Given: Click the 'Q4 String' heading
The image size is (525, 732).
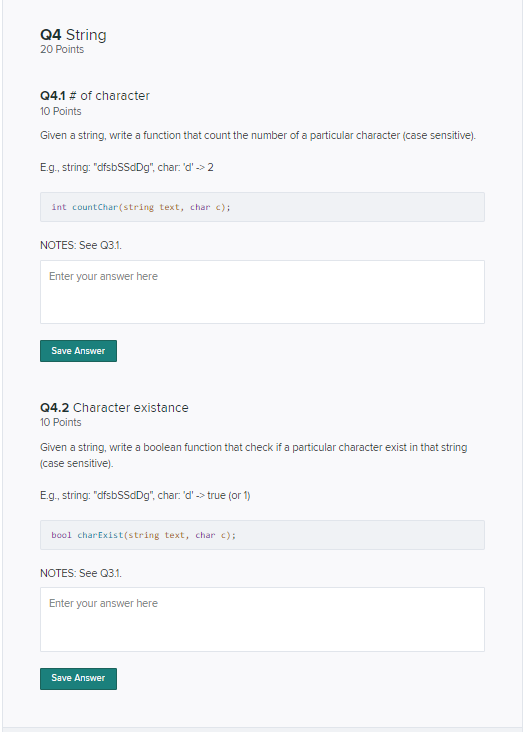Looking at the screenshot, I should point(73,35).
